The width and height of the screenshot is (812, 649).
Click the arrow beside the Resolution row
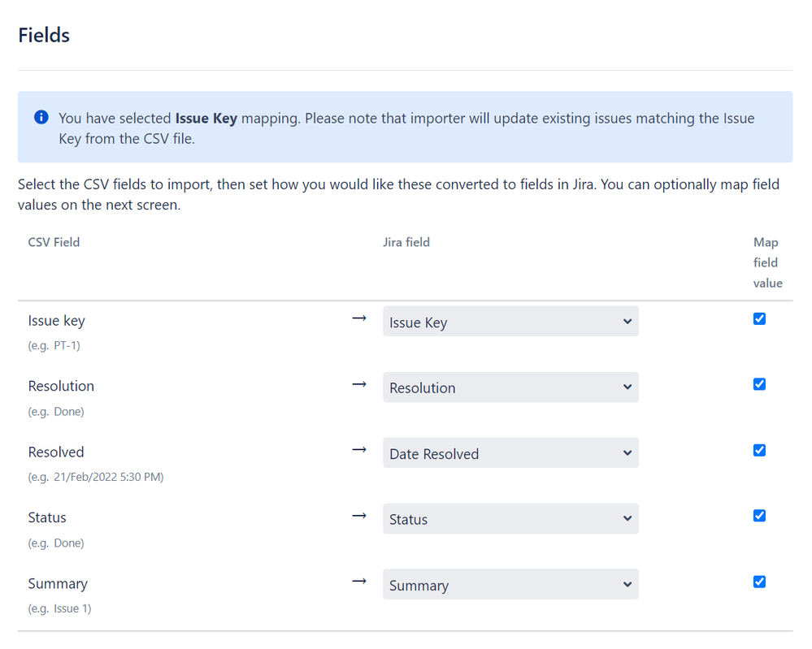tap(359, 384)
